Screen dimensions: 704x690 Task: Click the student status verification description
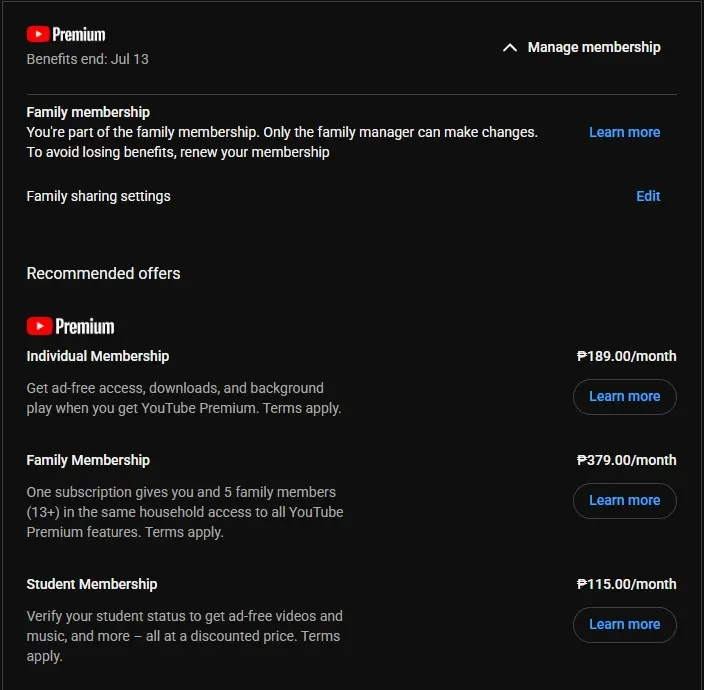(185, 636)
